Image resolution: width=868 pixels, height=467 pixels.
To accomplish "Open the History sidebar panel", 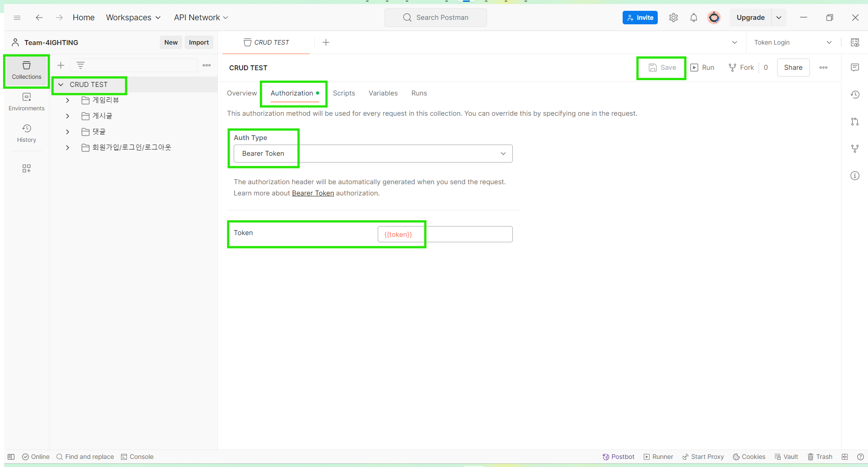I will (x=27, y=134).
